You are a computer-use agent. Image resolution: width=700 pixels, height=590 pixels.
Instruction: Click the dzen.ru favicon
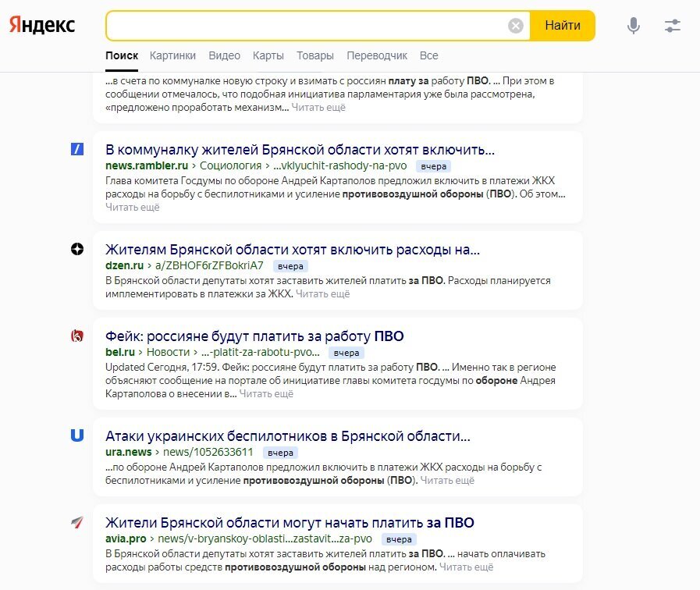[77, 249]
